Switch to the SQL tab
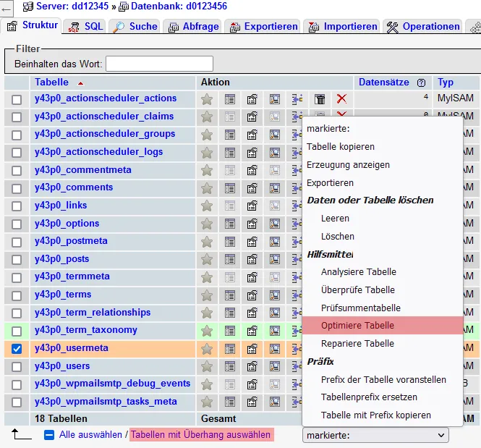 [86, 26]
